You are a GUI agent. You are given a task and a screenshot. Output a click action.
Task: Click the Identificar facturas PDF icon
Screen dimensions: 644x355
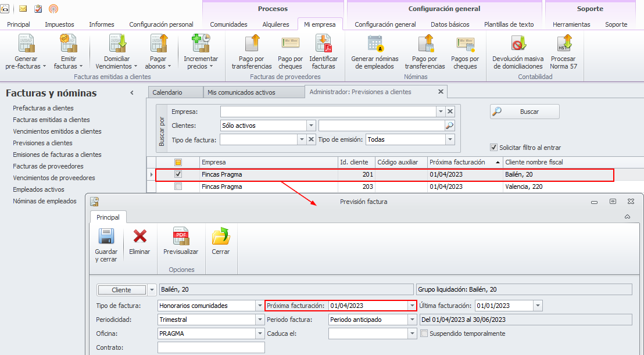click(x=323, y=45)
